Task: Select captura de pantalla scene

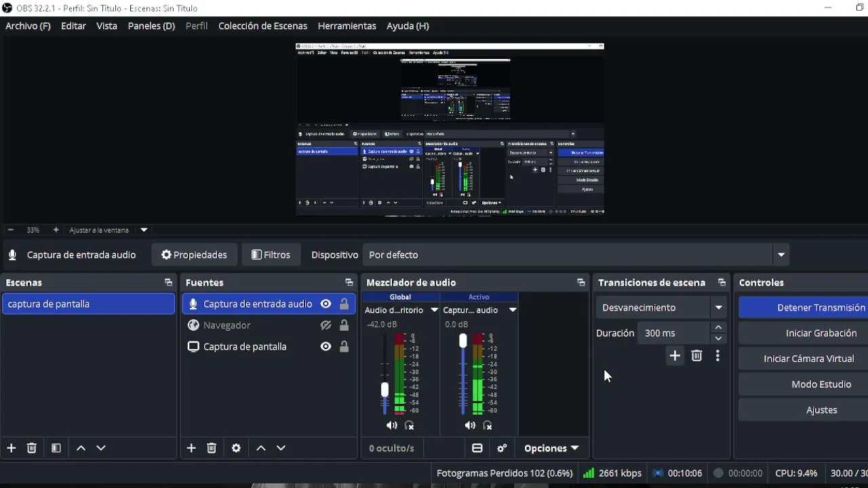Action: tap(88, 304)
